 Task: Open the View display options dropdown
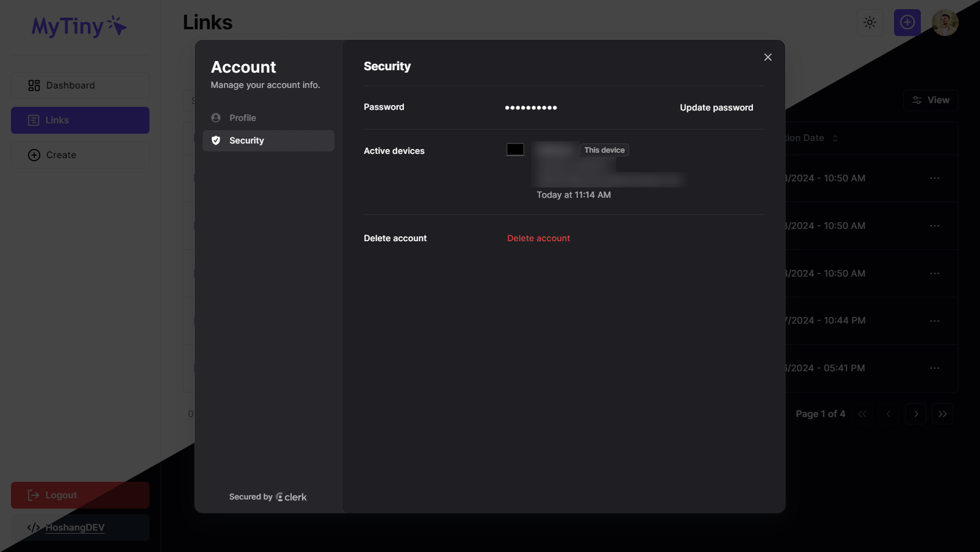coord(929,100)
